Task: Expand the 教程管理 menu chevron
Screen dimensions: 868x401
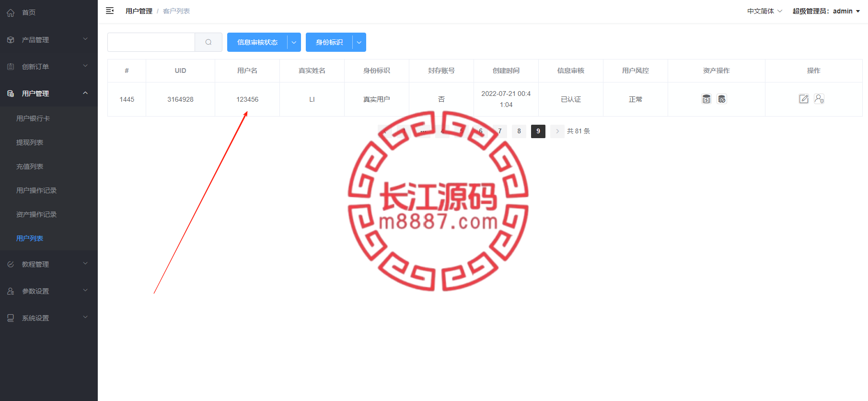Action: [x=85, y=263]
